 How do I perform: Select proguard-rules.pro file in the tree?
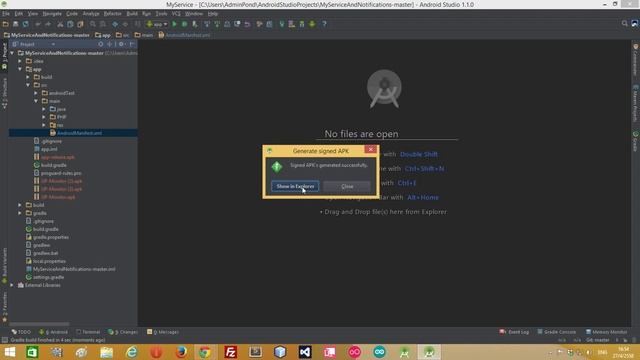58,173
